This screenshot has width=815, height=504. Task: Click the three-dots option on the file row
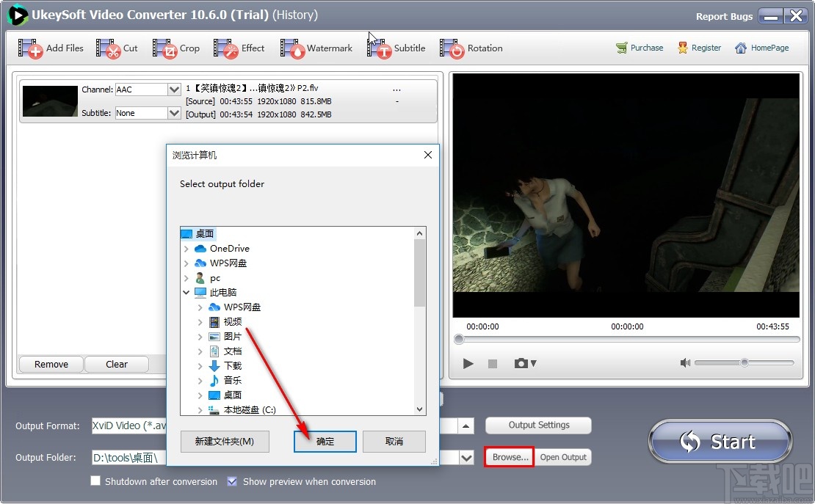point(396,90)
